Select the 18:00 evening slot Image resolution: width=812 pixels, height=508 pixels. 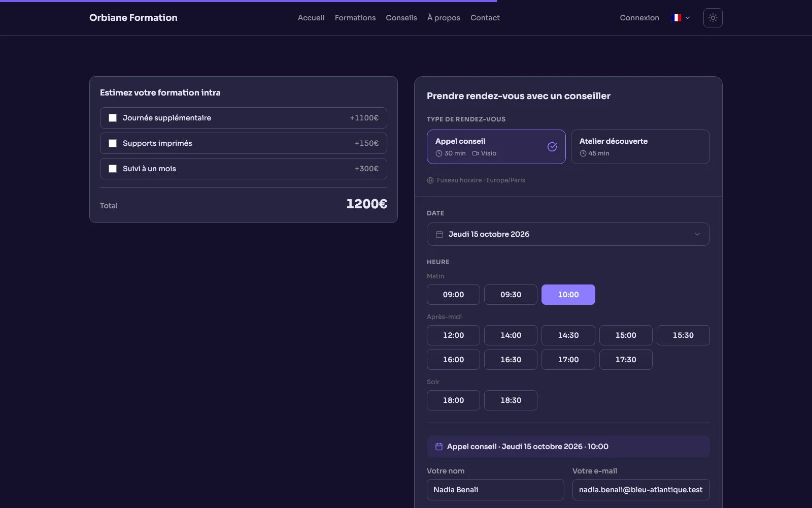(453, 400)
